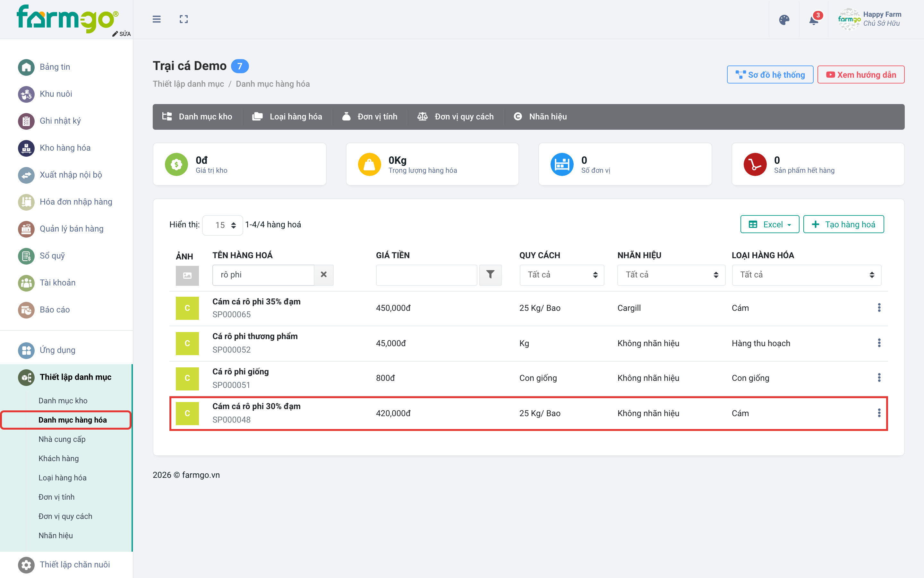Toggle the hamburger sidebar menu

click(x=157, y=19)
